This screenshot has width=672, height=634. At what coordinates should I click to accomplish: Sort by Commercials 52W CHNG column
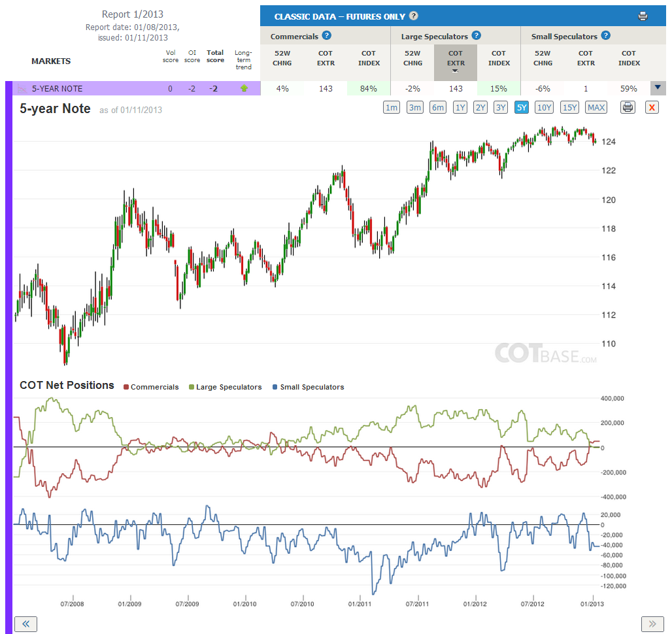pyautogui.click(x=282, y=58)
